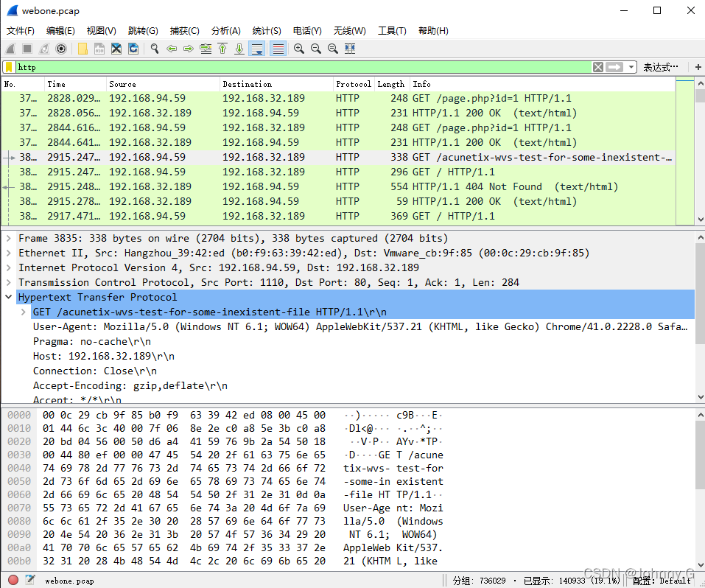Go back to previous packet
The height and width of the screenshot is (588, 705).
pyautogui.click(x=172, y=49)
